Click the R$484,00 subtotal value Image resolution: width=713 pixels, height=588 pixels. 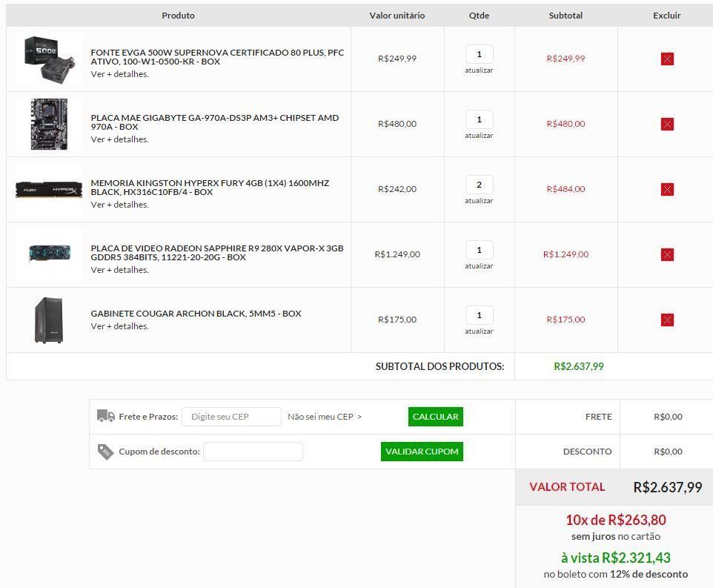566,189
